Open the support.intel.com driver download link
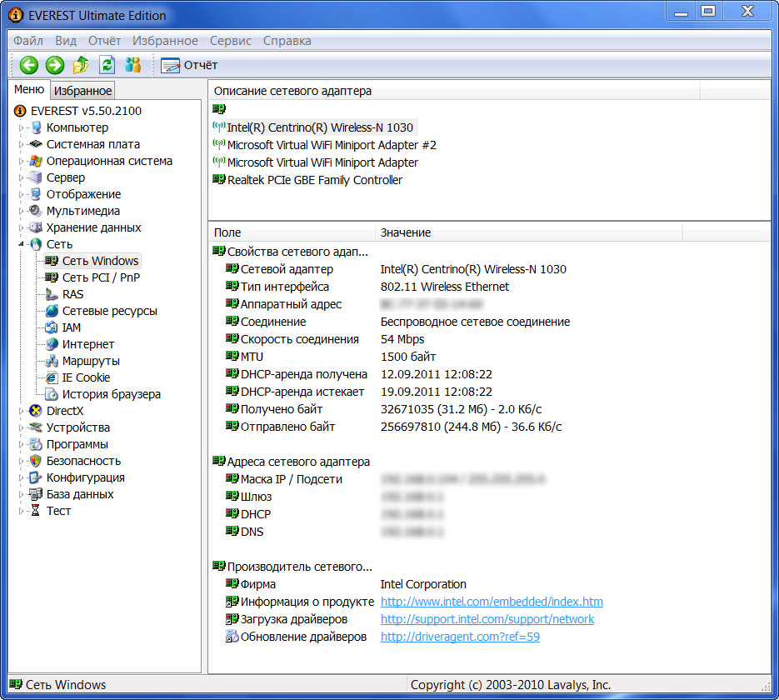779x700 pixels. pos(487,619)
